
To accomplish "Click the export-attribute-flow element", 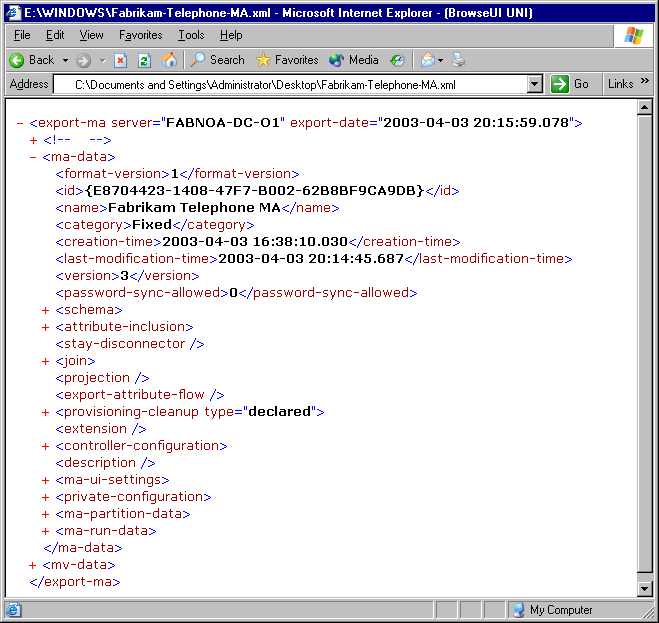I will (x=140, y=395).
